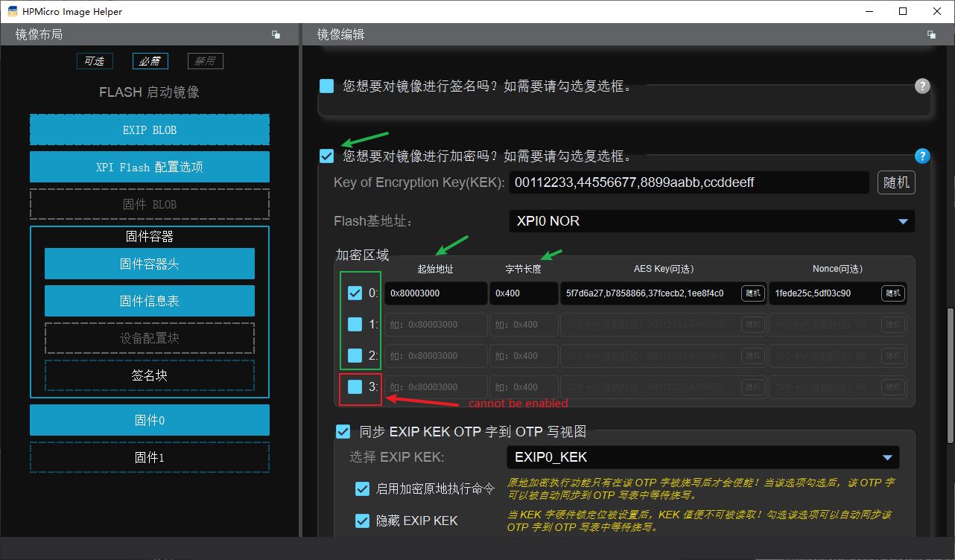
Task: Select the 可选 legend tag
Action: click(x=95, y=61)
